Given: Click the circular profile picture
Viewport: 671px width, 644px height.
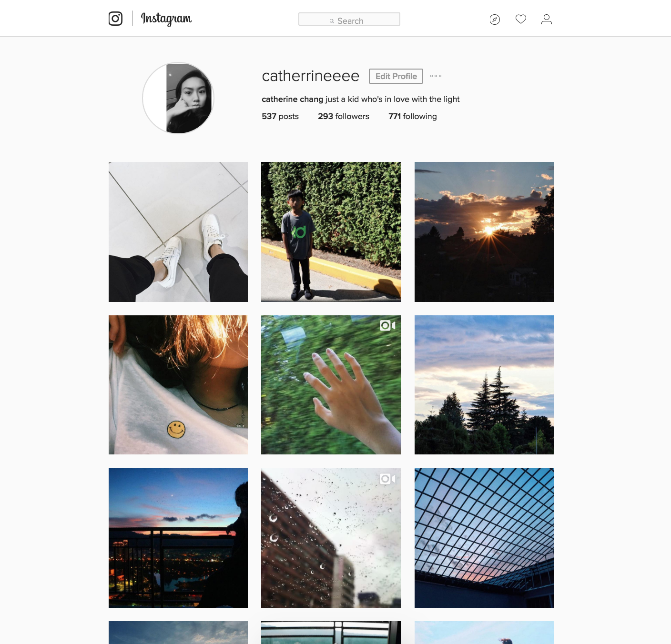Looking at the screenshot, I should 178,98.
